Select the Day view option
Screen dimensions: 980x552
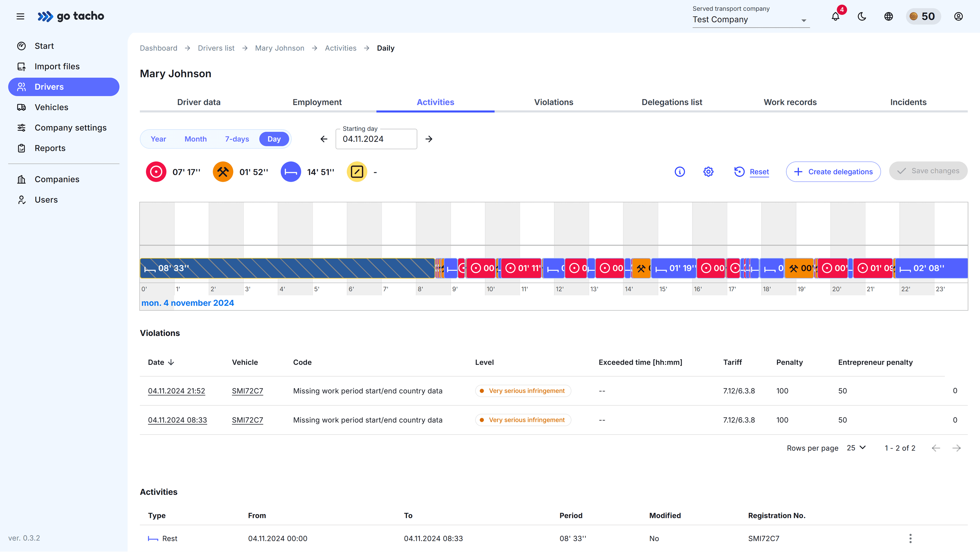tap(274, 139)
